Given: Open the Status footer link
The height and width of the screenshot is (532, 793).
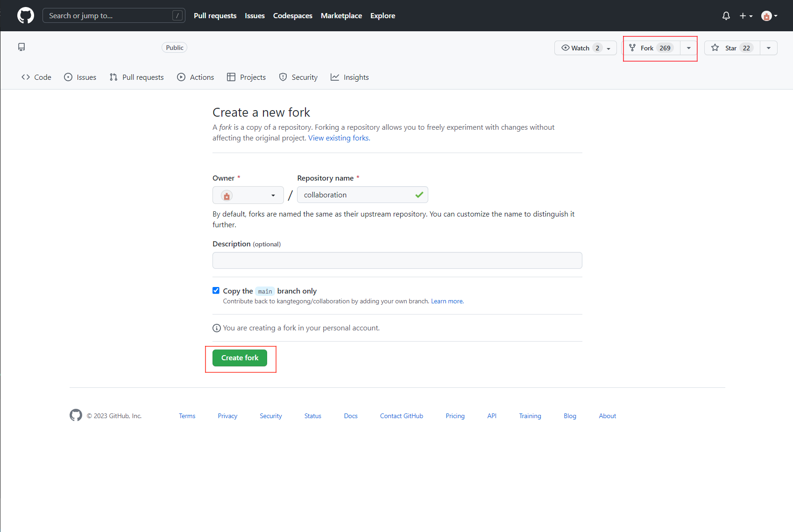Looking at the screenshot, I should pyautogui.click(x=313, y=416).
